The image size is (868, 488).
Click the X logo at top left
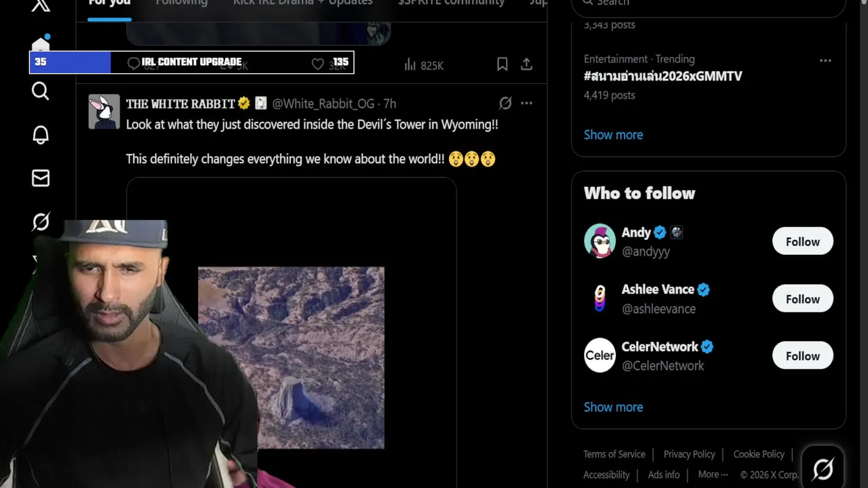[x=41, y=5]
